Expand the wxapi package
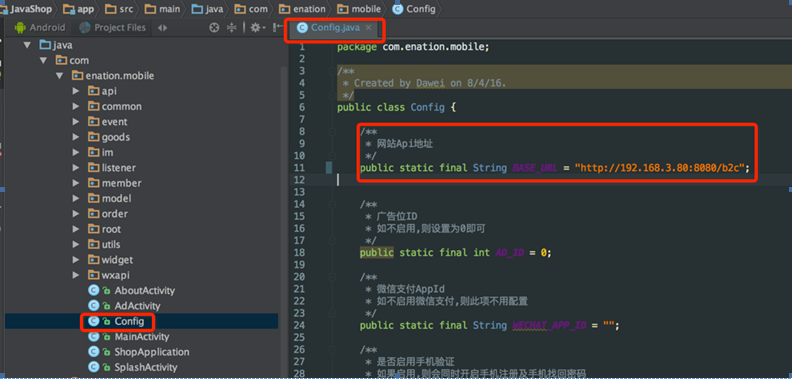The width and height of the screenshot is (792, 381). coord(76,275)
